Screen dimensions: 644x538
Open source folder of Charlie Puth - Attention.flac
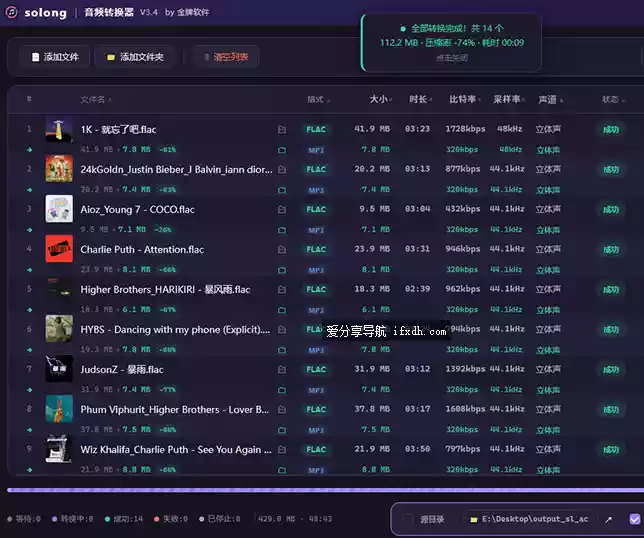pos(282,249)
